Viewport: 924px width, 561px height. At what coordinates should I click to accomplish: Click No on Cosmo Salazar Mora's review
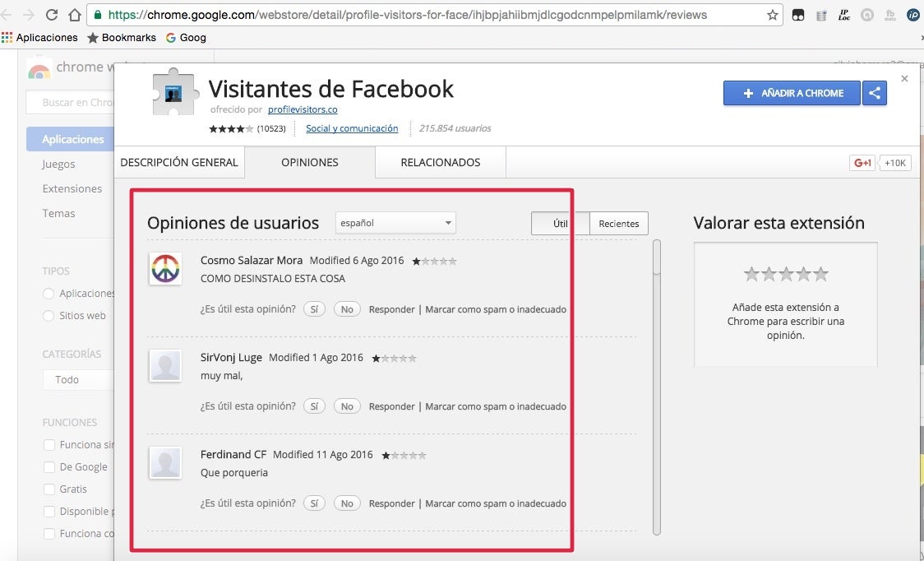click(x=347, y=309)
